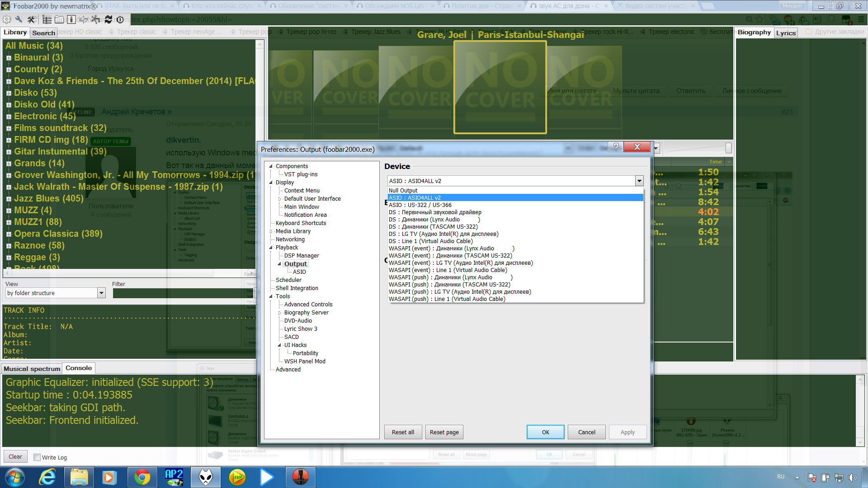
Task: Click the Time column header in the playlist
Action: pos(715,162)
